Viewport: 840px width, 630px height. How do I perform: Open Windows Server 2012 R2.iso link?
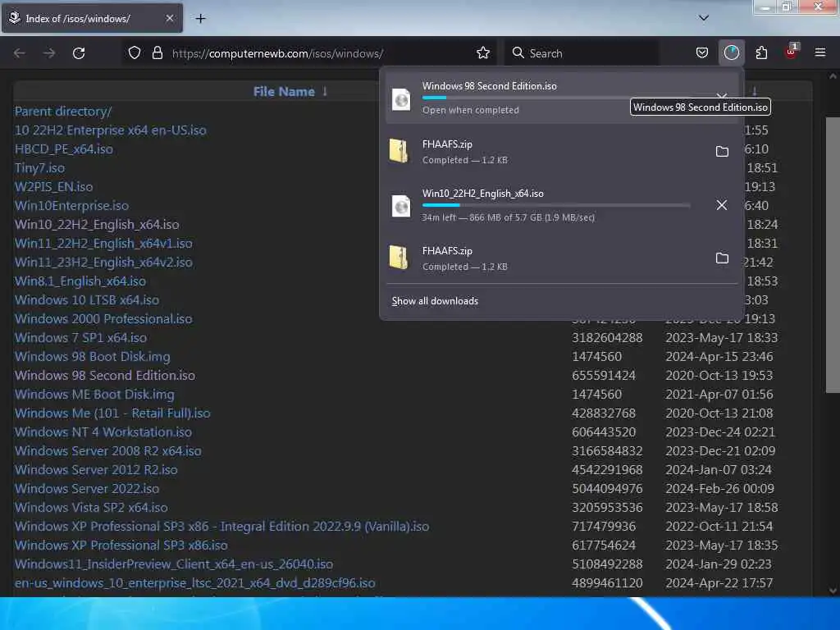click(x=97, y=470)
